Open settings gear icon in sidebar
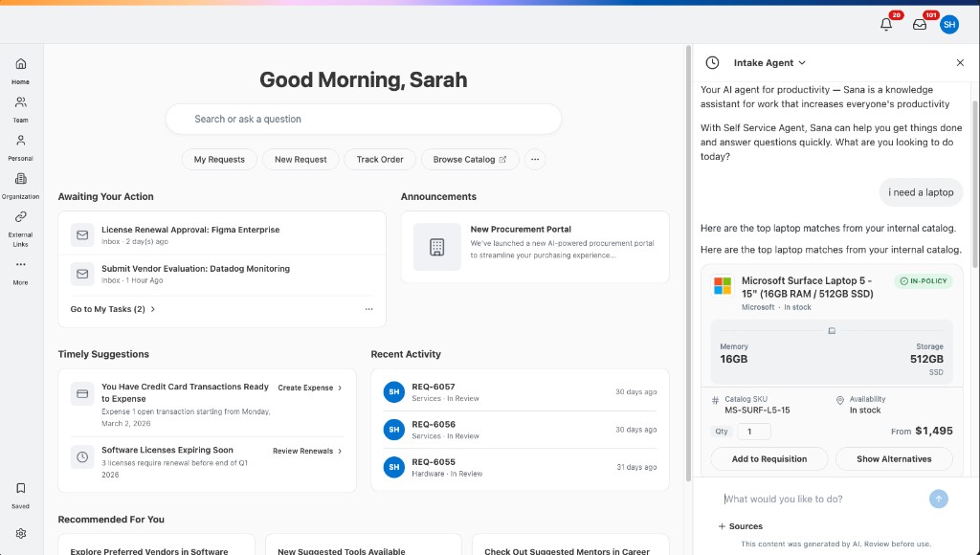 [21, 534]
